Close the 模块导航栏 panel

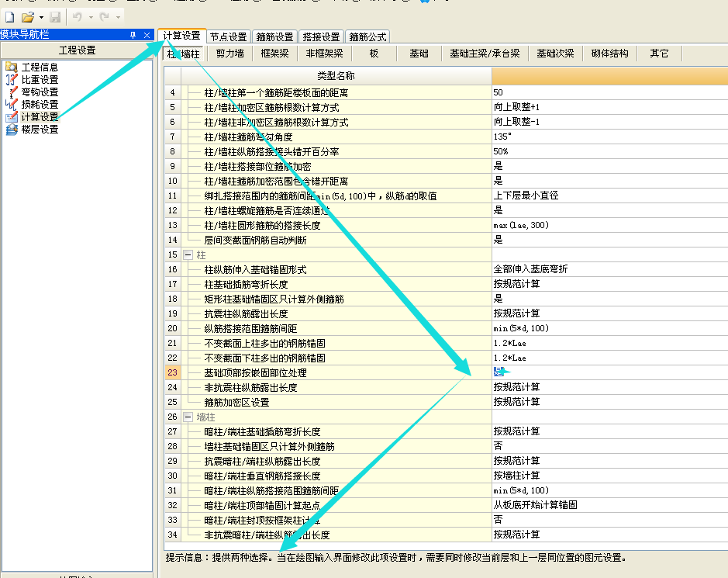pos(147,35)
